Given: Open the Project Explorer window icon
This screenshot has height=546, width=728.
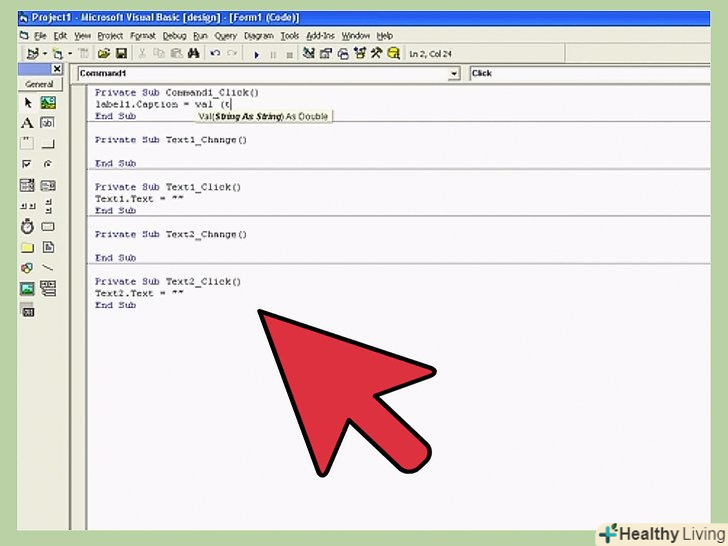Looking at the screenshot, I should coord(308,53).
